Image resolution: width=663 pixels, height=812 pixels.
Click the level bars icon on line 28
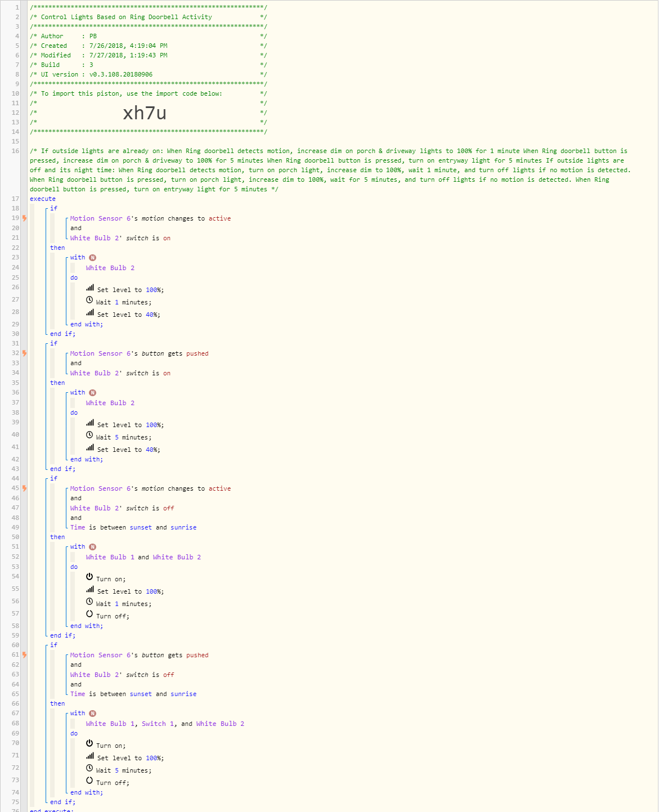coord(90,312)
